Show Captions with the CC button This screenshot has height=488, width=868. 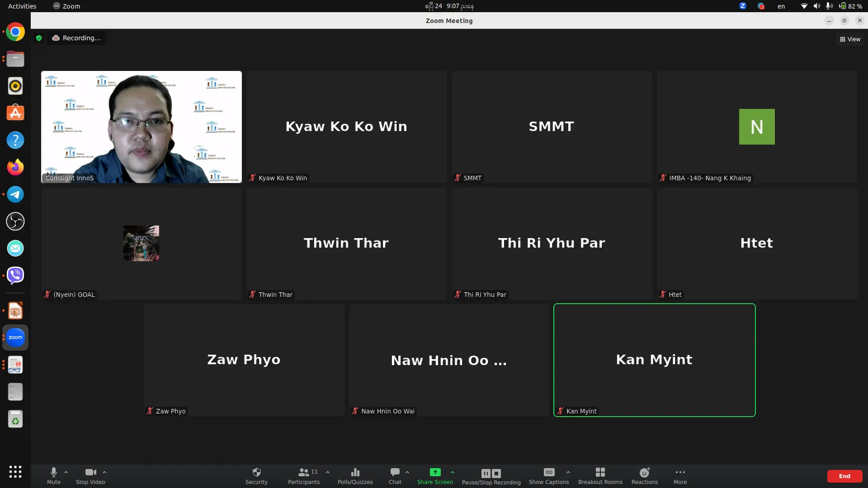click(549, 476)
